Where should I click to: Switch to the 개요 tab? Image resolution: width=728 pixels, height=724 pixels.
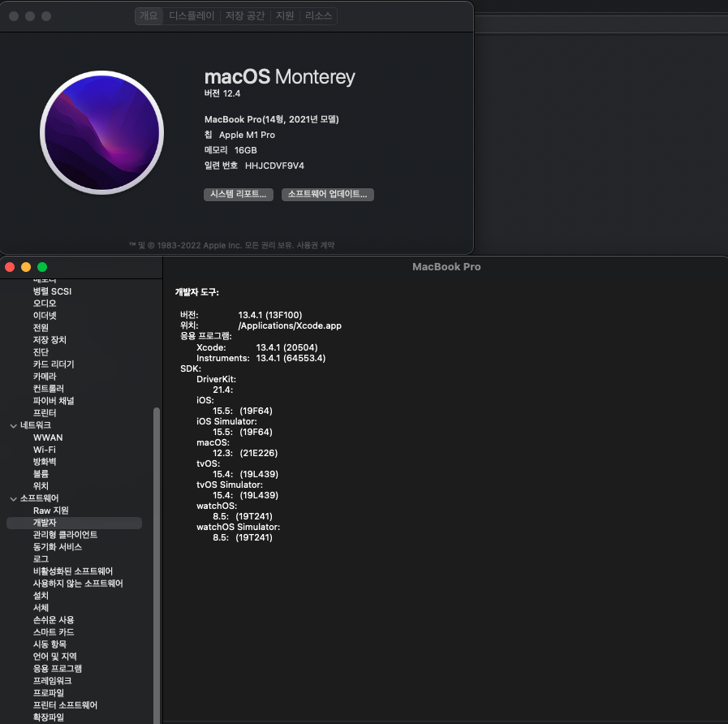click(x=149, y=15)
